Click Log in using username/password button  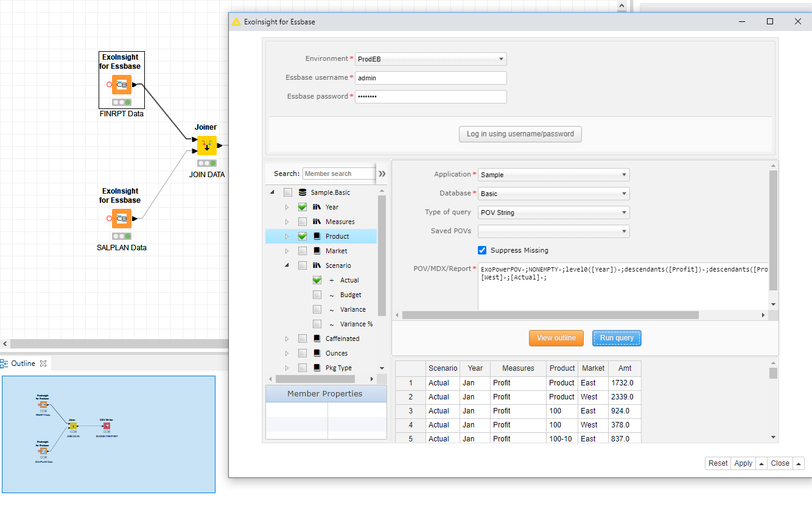pyautogui.click(x=520, y=134)
